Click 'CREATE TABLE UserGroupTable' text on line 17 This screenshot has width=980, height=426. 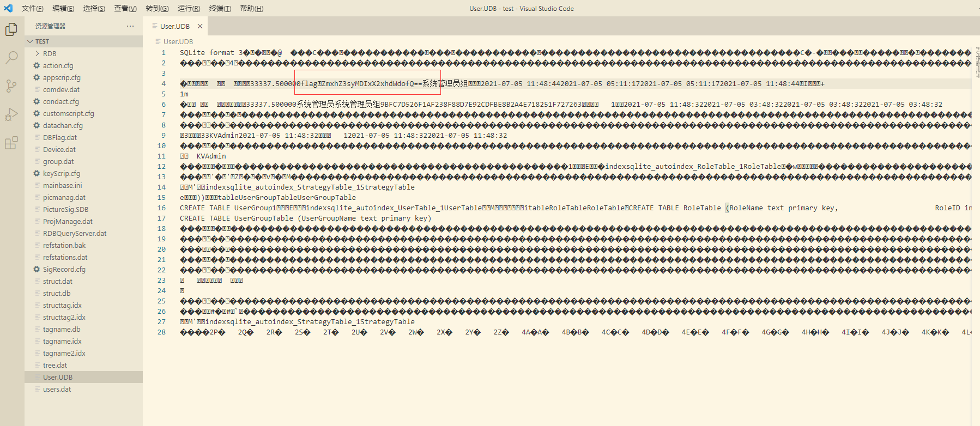pyautogui.click(x=237, y=218)
